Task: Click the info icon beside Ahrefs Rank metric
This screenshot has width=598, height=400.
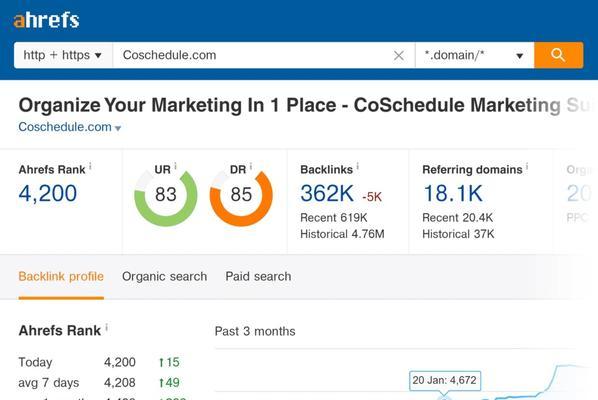Action: coord(90,166)
